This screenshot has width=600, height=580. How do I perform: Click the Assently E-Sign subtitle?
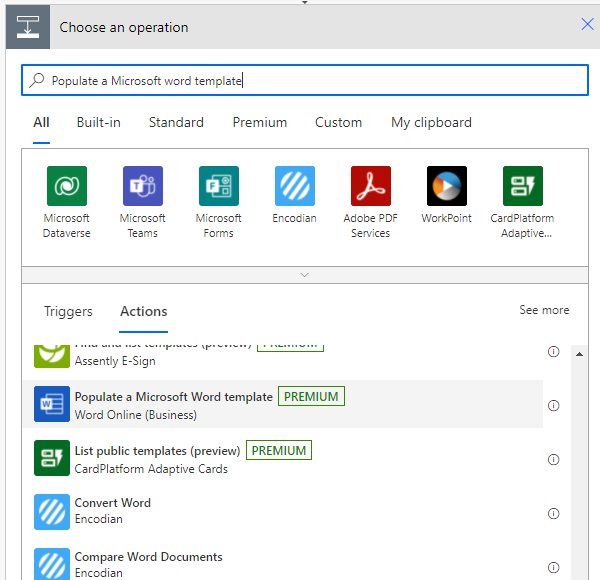[115, 361]
